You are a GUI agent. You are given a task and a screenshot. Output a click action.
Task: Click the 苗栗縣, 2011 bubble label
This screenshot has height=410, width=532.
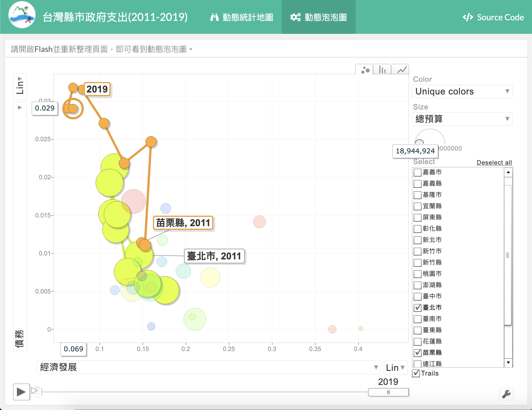tap(183, 223)
